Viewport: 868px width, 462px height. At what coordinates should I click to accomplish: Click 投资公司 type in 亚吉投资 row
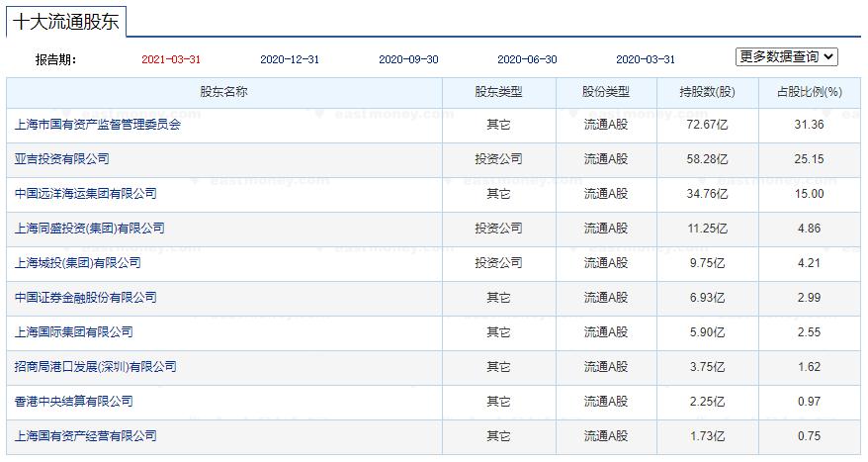(499, 159)
